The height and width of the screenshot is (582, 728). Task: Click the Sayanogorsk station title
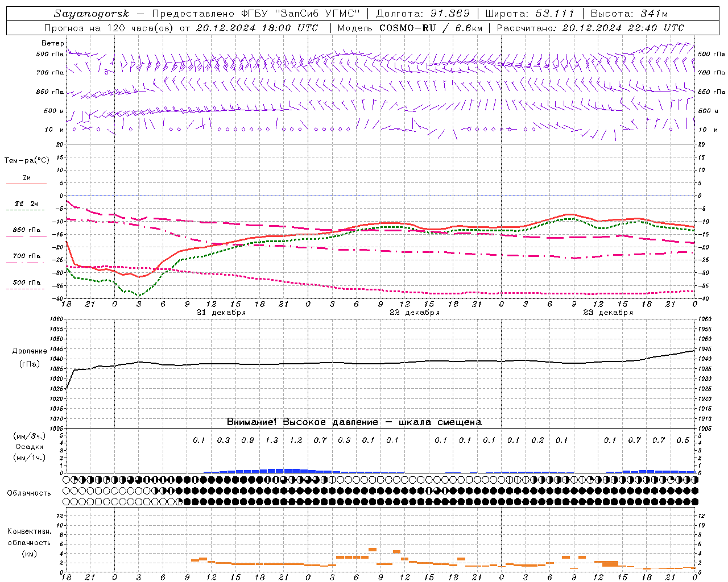tap(92, 14)
